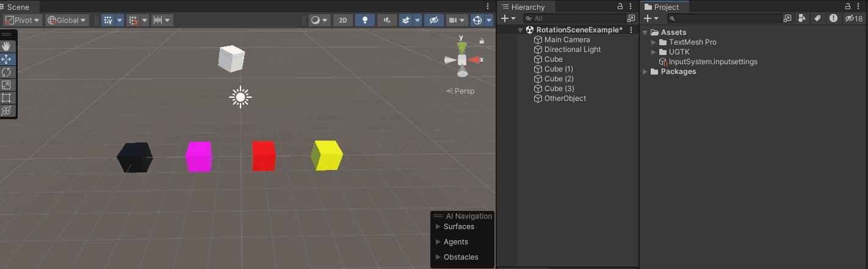Select the Scale tool
This screenshot has height=269, width=868.
7,85
